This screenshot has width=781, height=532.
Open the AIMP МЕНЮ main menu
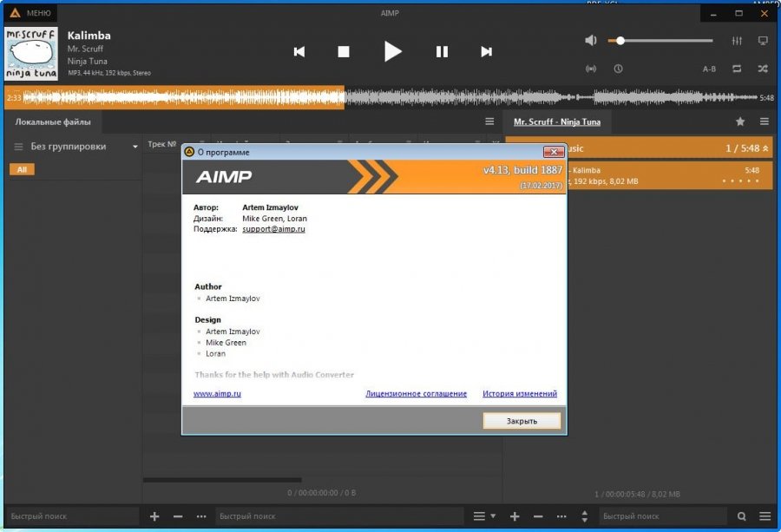pos(30,13)
